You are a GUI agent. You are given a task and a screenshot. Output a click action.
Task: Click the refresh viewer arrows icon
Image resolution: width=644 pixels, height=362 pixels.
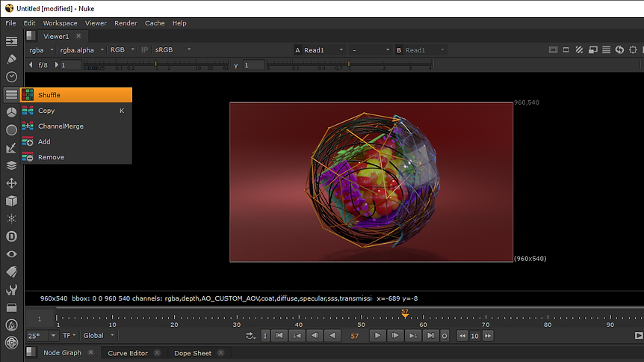(619, 50)
